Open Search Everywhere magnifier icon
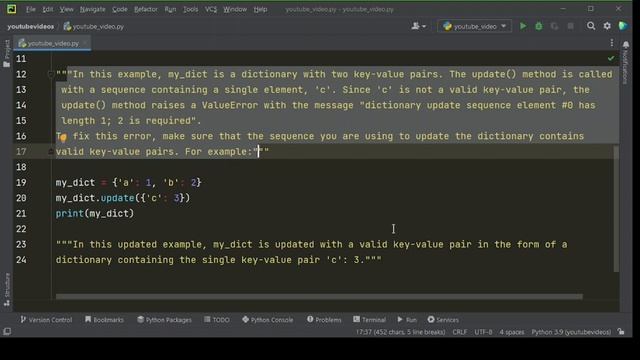 (x=591, y=26)
